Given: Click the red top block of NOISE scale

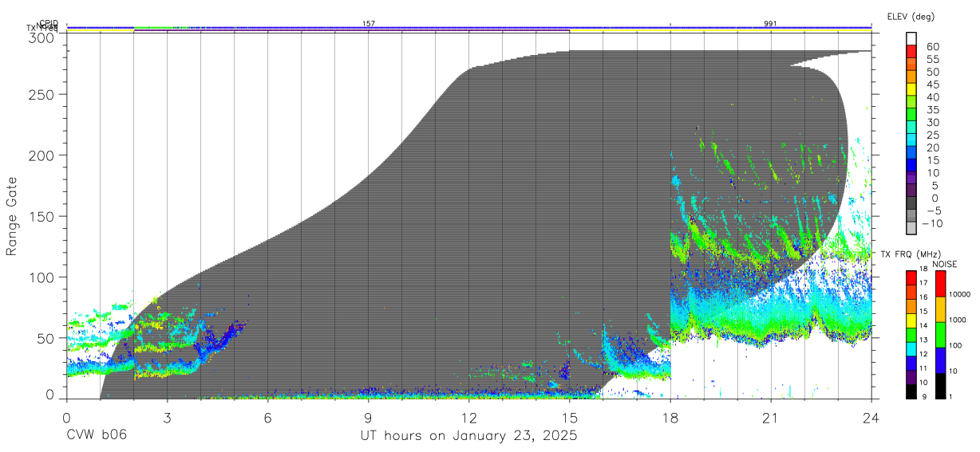Looking at the screenshot, I should point(941,284).
